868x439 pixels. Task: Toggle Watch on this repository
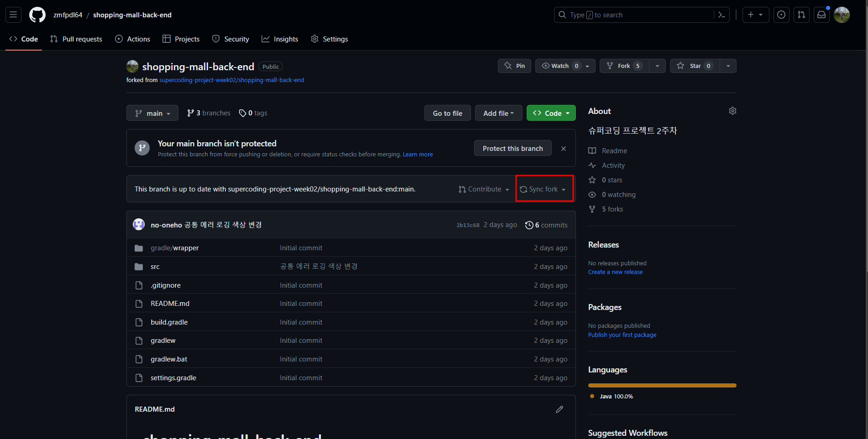[x=559, y=66]
